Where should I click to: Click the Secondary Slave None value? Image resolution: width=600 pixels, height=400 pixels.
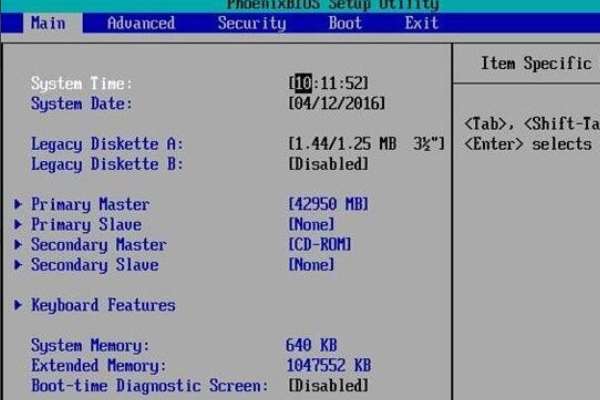[311, 264]
